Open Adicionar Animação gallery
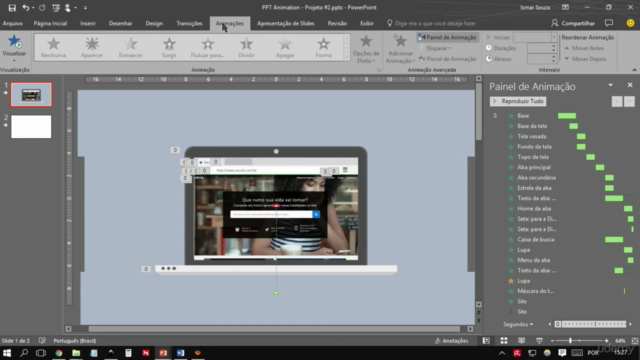 (400, 49)
